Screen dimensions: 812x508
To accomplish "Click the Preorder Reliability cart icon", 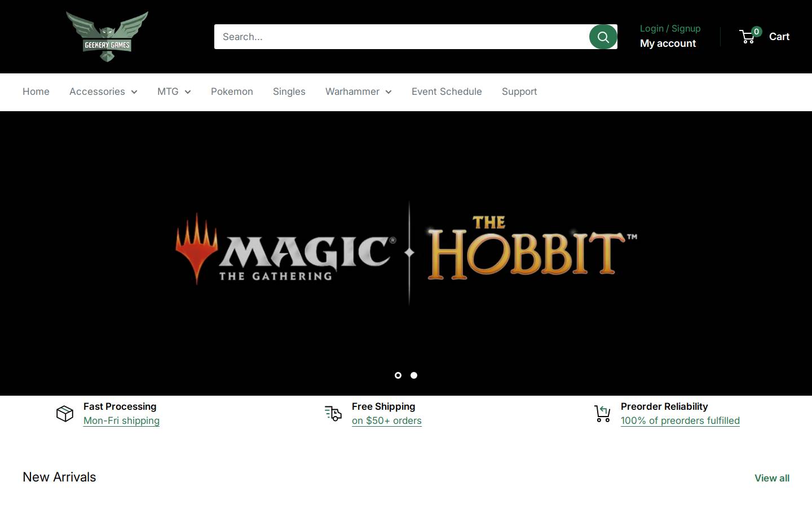I will [x=602, y=413].
